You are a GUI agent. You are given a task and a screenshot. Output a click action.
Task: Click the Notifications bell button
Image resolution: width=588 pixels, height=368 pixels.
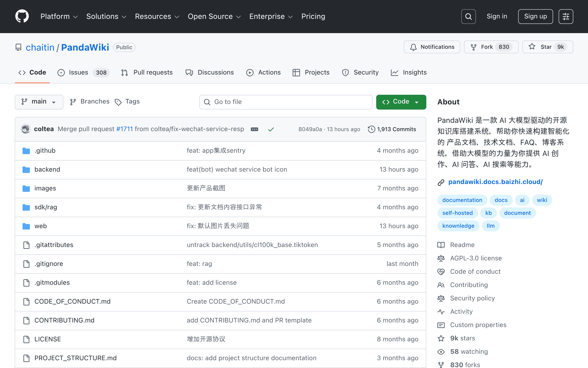click(x=432, y=47)
